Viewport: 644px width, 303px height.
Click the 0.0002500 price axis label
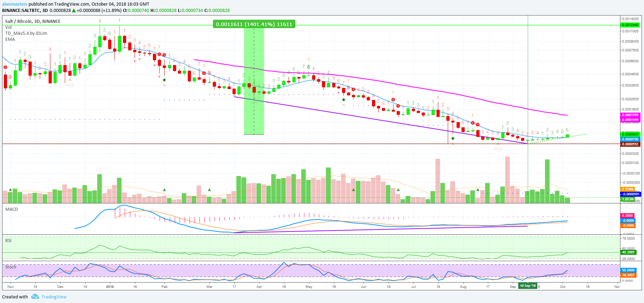[631, 99]
